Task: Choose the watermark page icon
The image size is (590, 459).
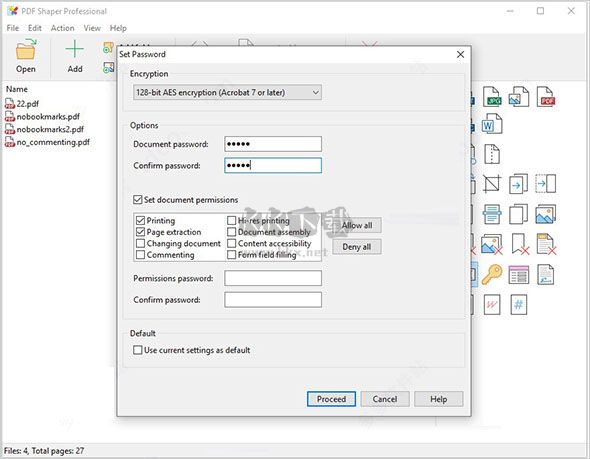Action: point(492,304)
